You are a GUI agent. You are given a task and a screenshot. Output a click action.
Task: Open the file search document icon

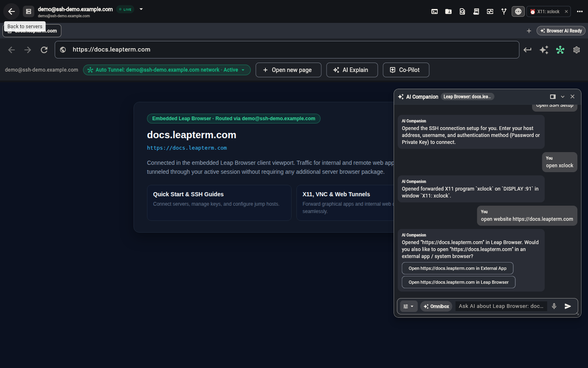tap(462, 11)
